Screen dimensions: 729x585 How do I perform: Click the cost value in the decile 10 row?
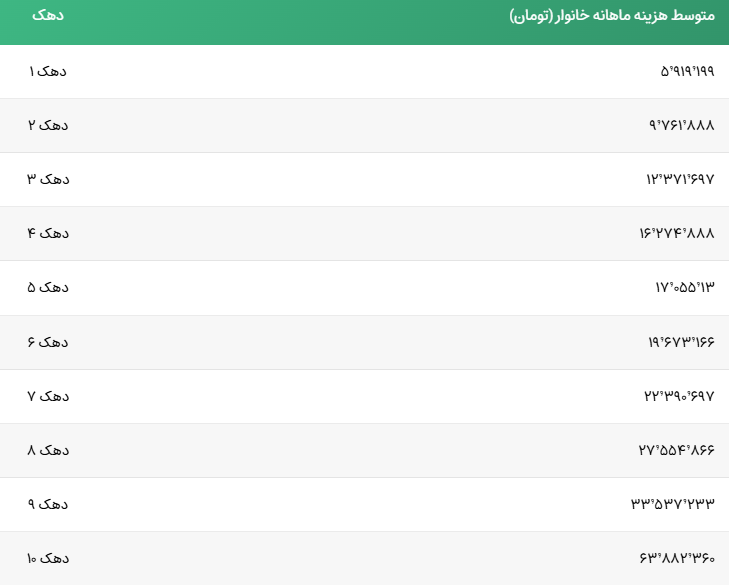(677, 558)
